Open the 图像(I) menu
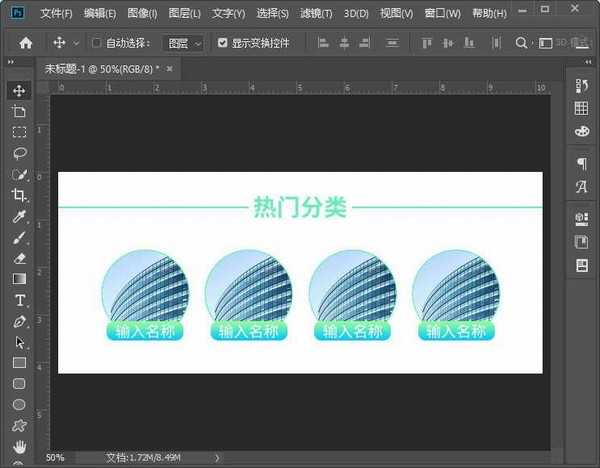The image size is (600, 468). click(x=142, y=14)
